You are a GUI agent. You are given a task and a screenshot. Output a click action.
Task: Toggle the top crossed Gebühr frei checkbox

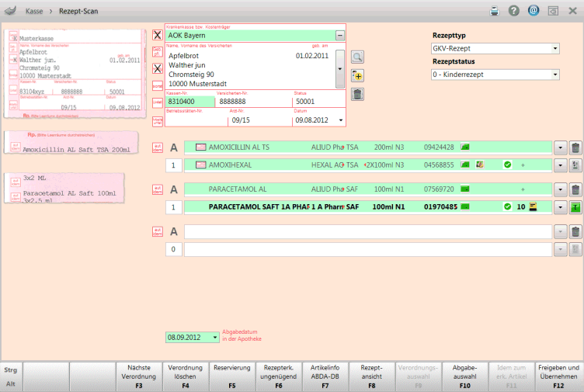click(158, 35)
